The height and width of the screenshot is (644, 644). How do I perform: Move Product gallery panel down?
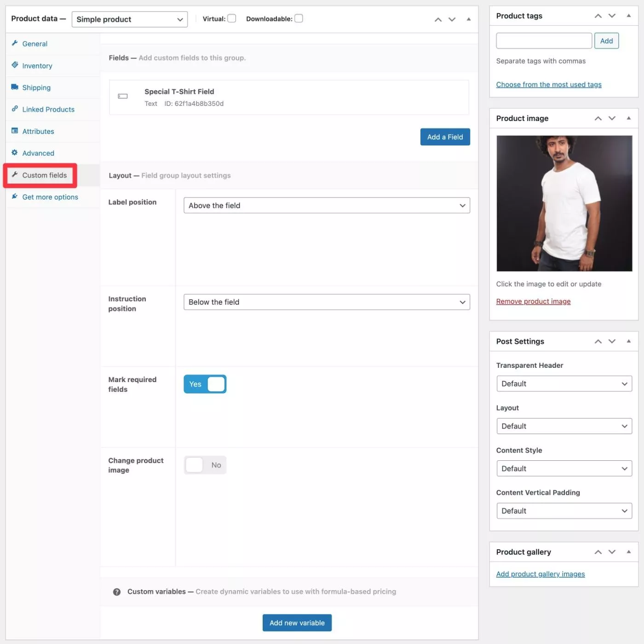(612, 552)
